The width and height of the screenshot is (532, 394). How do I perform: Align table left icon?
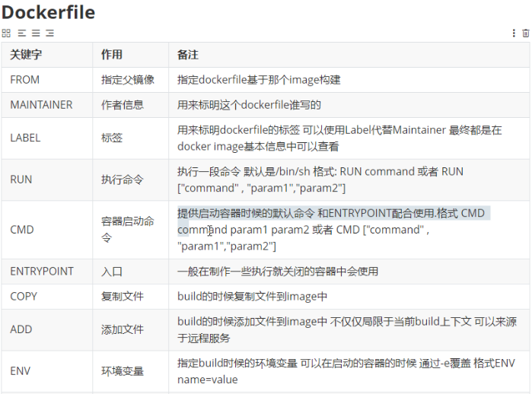22,33
